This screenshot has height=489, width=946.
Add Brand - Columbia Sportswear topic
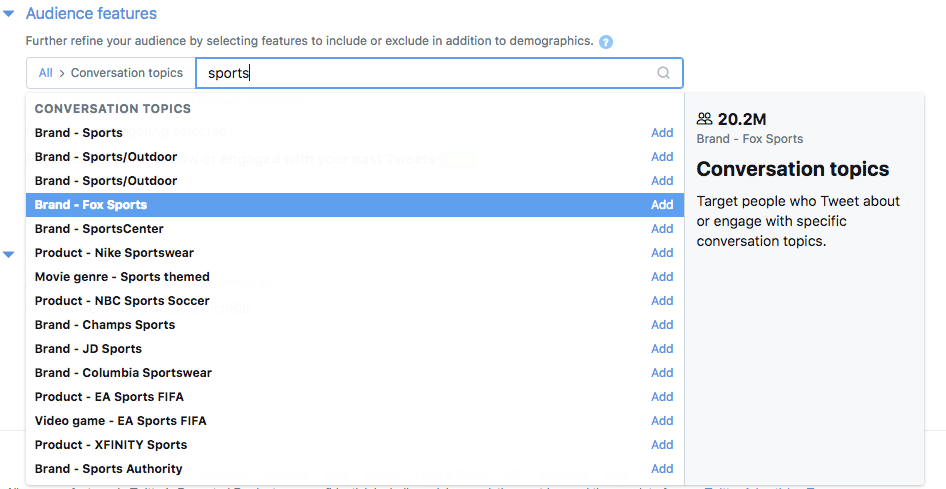point(662,373)
